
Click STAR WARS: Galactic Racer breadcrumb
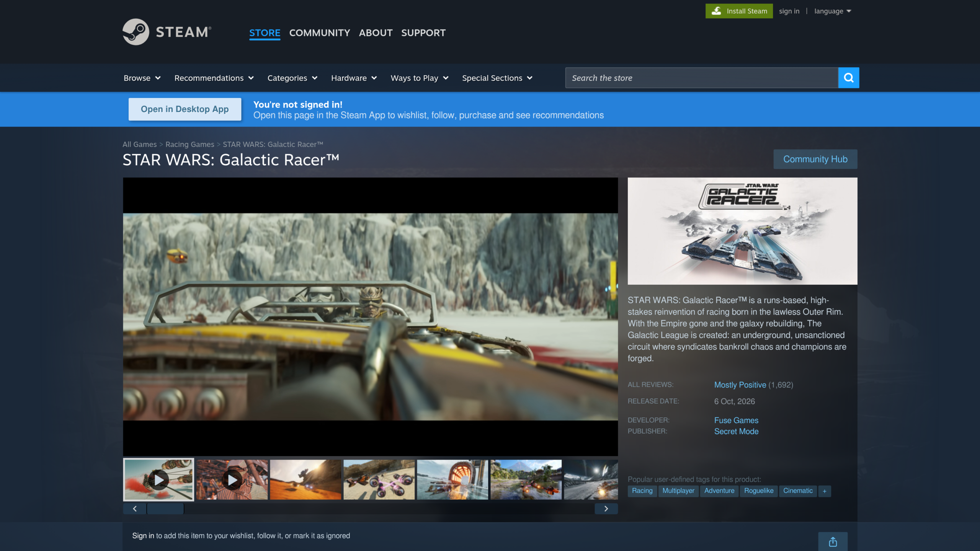click(x=273, y=144)
